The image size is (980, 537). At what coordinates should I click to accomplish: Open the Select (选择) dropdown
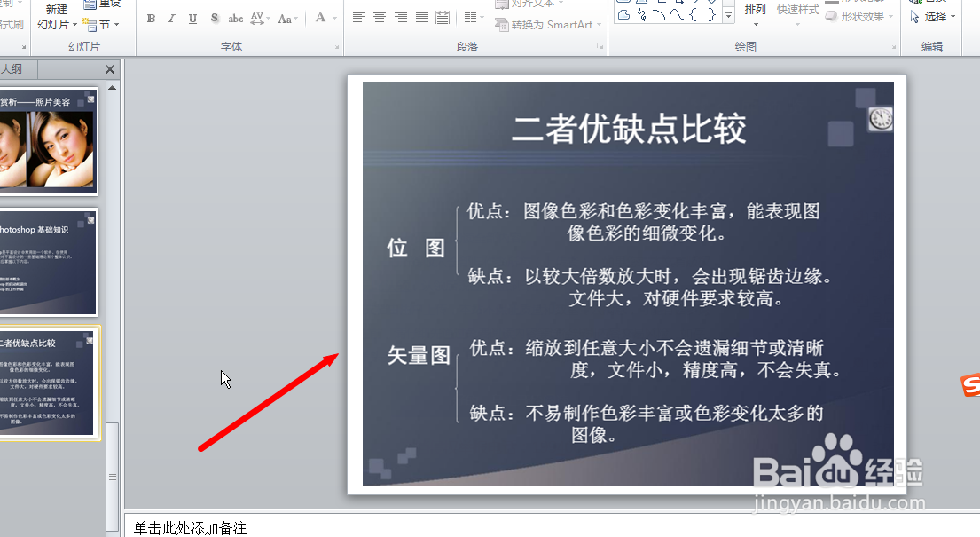coord(932,16)
